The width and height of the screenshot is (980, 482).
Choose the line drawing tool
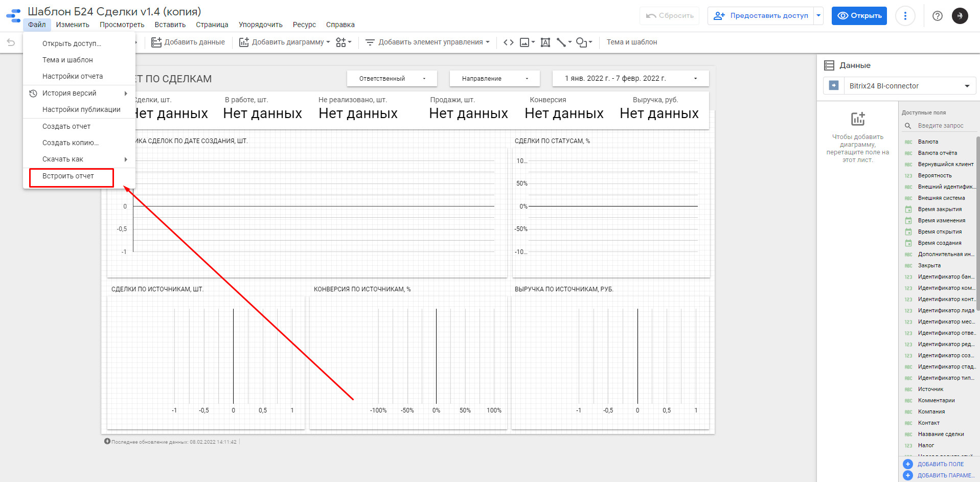[x=563, y=42]
